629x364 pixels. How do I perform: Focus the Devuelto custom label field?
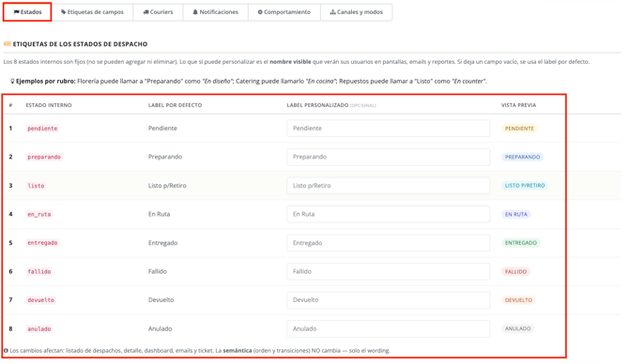(x=389, y=300)
